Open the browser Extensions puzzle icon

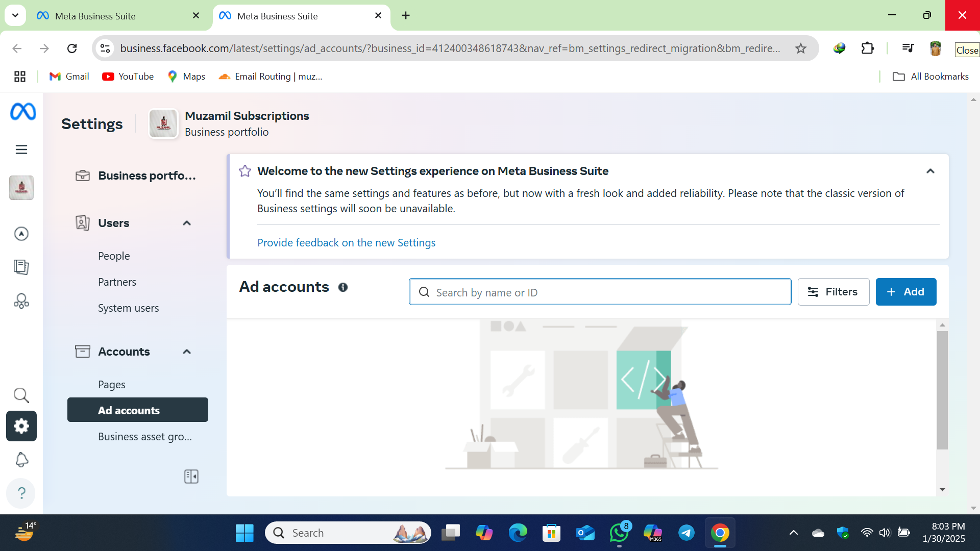click(868, 48)
